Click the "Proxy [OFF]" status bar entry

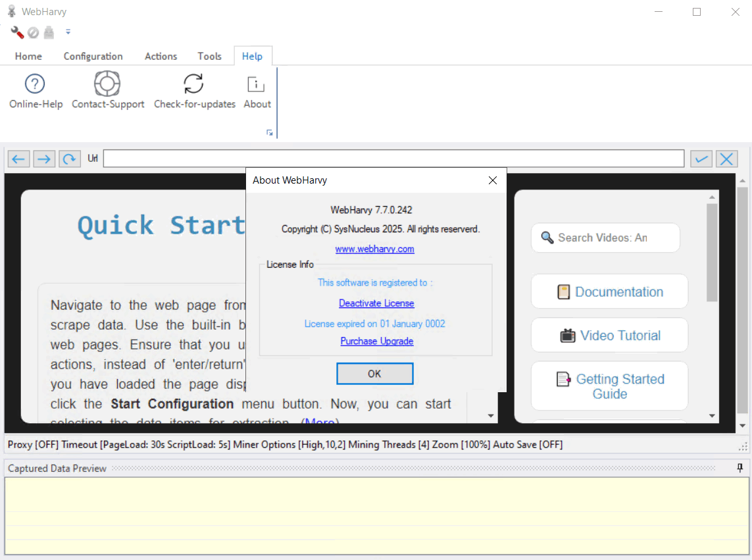coord(33,445)
